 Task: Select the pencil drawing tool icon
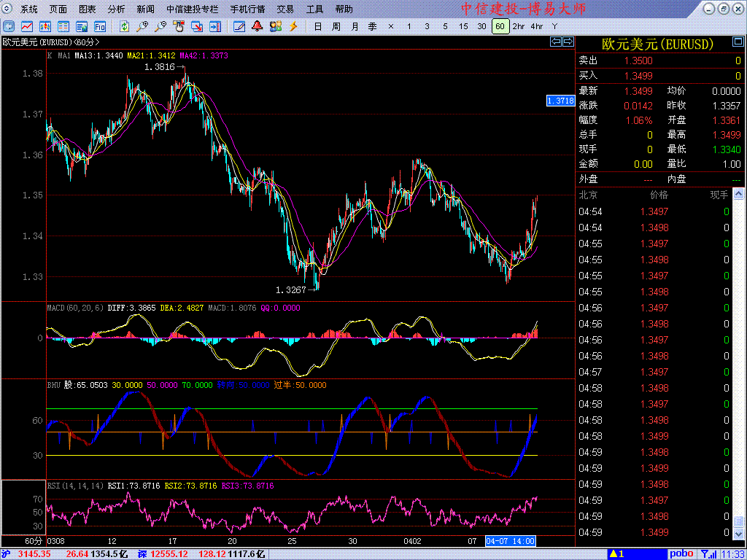tap(239, 26)
